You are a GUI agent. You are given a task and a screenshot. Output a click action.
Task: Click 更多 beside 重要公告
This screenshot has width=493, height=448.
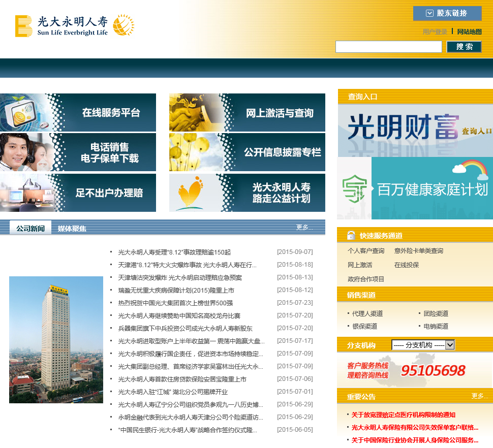click(x=479, y=396)
